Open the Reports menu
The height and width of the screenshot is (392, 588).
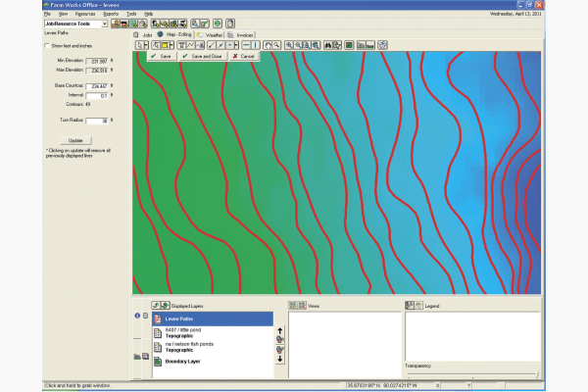click(x=111, y=14)
